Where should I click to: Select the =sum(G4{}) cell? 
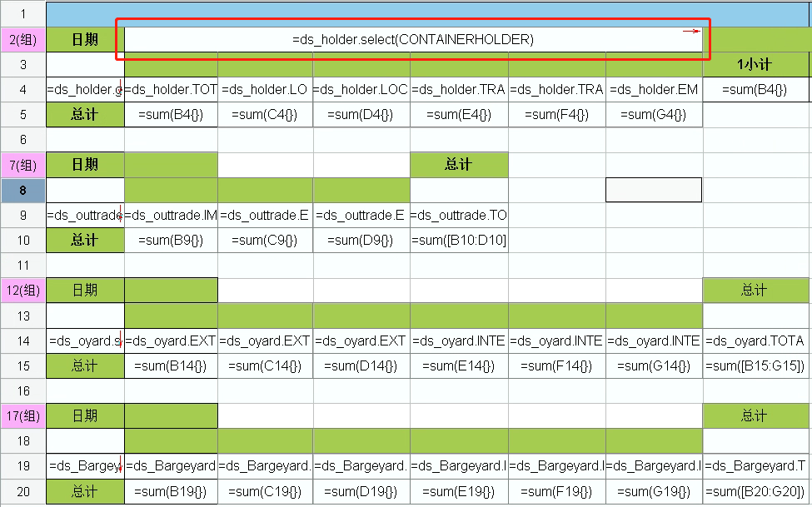coord(654,114)
